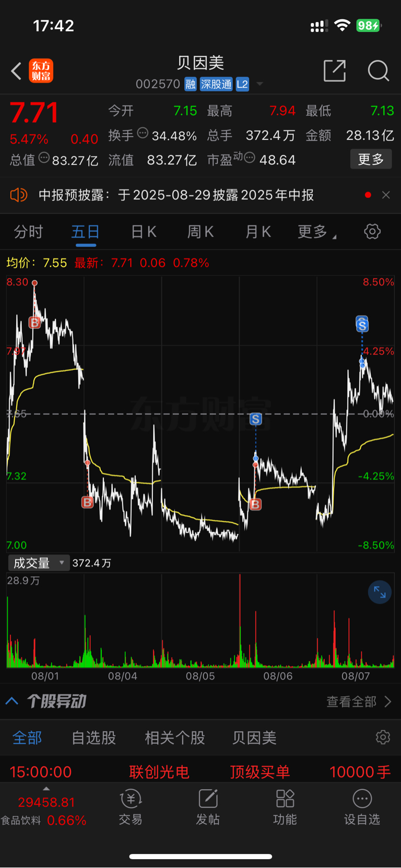
Task: Open the 发帖 post icon
Action: coord(208,807)
